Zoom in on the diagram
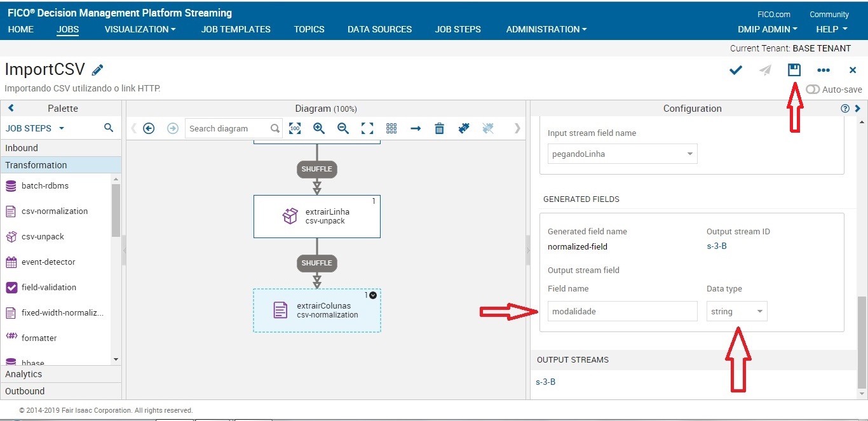Viewport: 868px width, 421px height. click(319, 128)
